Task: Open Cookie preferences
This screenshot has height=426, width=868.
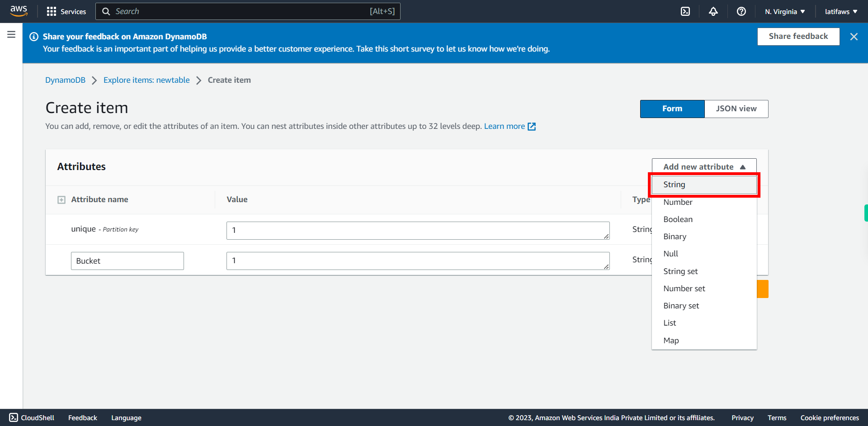Action: tap(830, 418)
